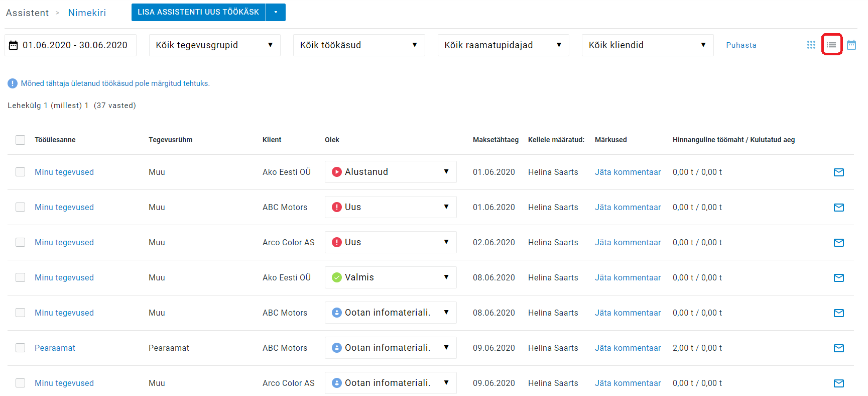
Task: Open Uus status dropdown for ABC Motors
Action: click(391, 207)
